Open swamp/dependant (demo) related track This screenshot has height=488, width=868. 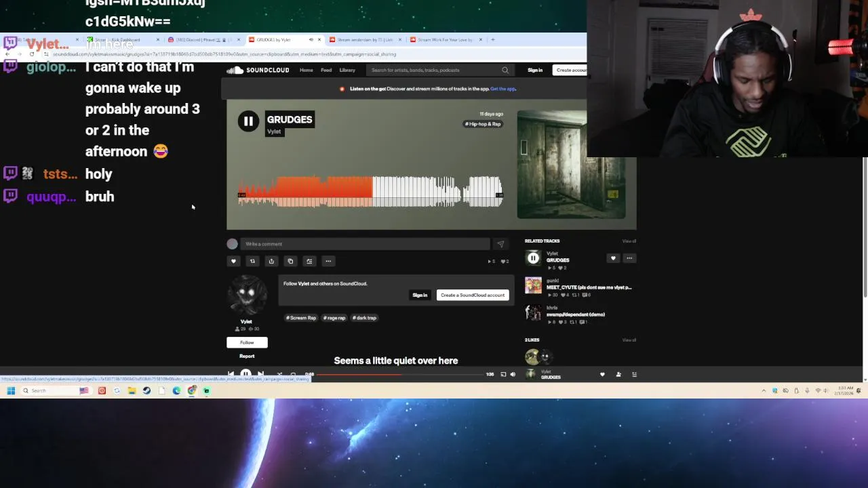pos(576,314)
